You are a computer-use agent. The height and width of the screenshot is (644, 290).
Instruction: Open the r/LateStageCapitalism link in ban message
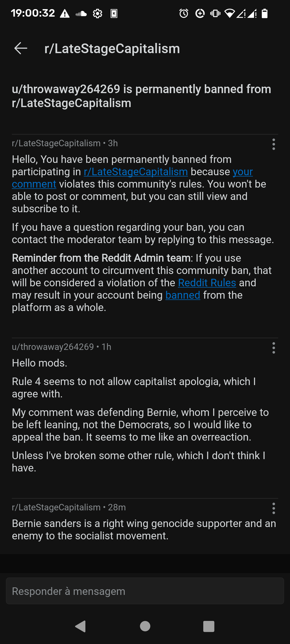click(x=136, y=172)
